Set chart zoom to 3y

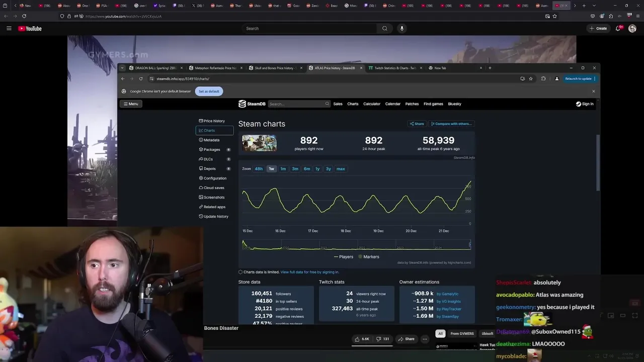pos(329,169)
